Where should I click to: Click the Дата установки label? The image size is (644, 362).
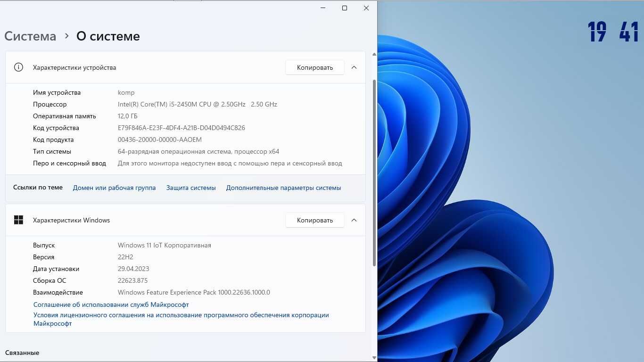click(56, 269)
